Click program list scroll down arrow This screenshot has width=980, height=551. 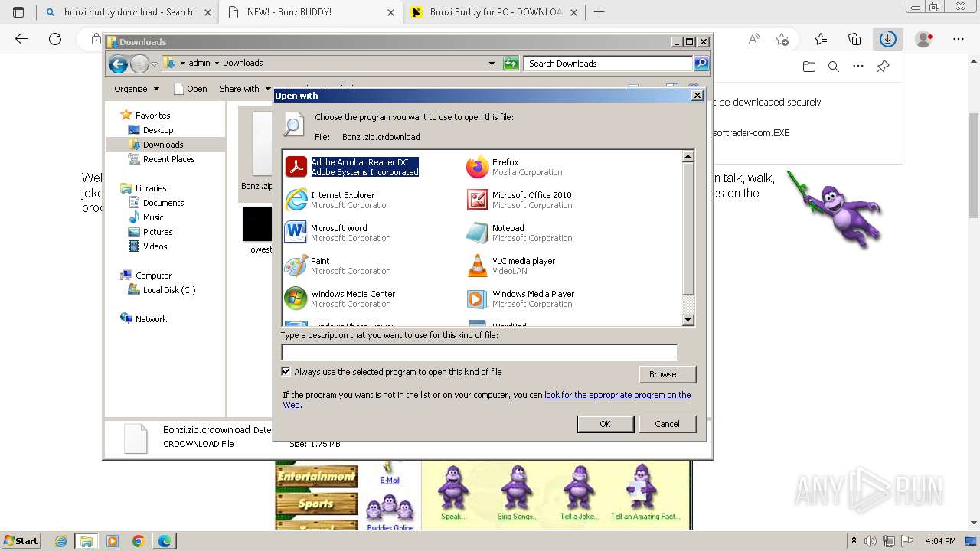click(x=688, y=320)
